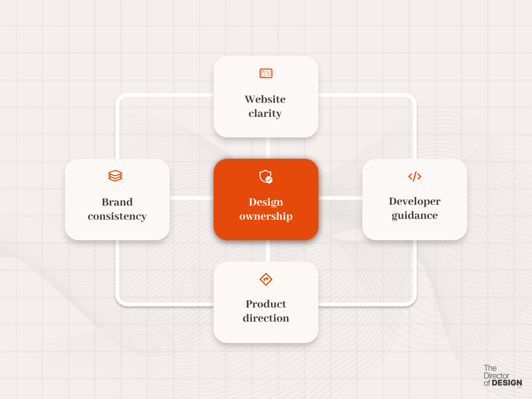532x399 pixels.
Task: Click the Product direction heading text
Action: pos(266,311)
